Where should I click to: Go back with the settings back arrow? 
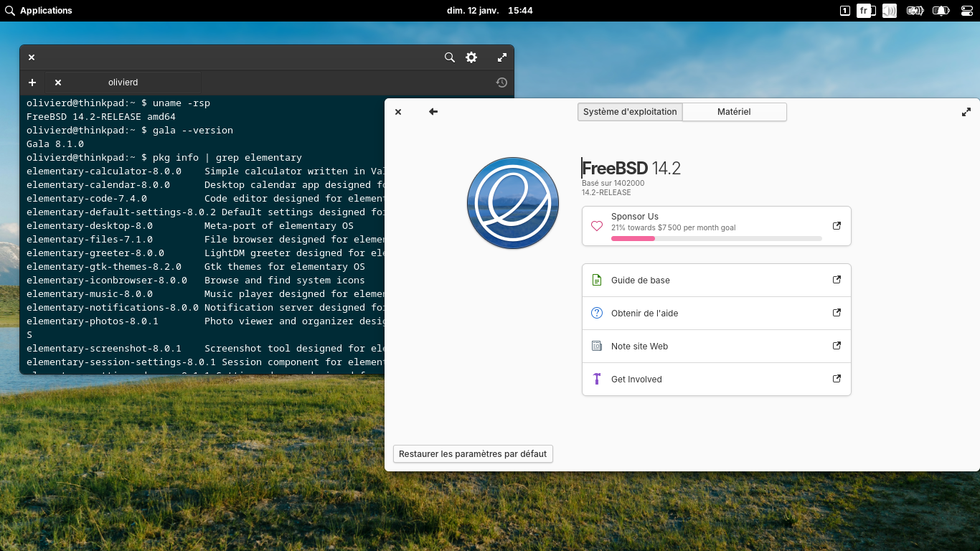click(433, 112)
